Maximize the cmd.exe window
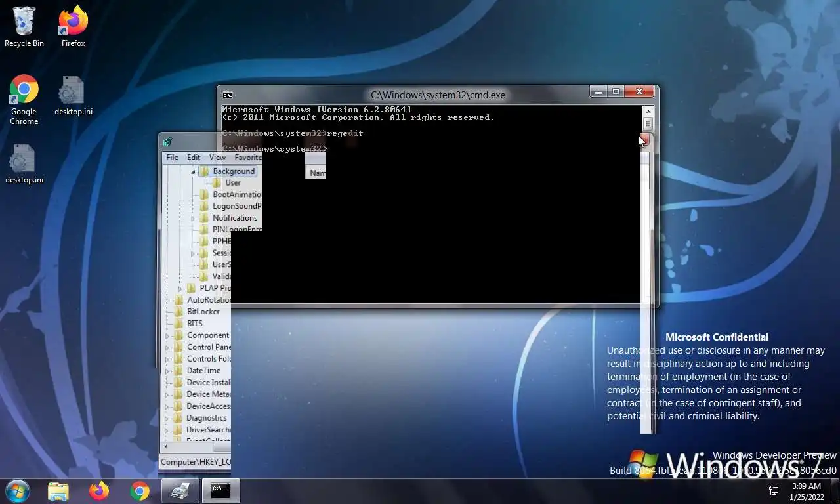 coord(616,92)
